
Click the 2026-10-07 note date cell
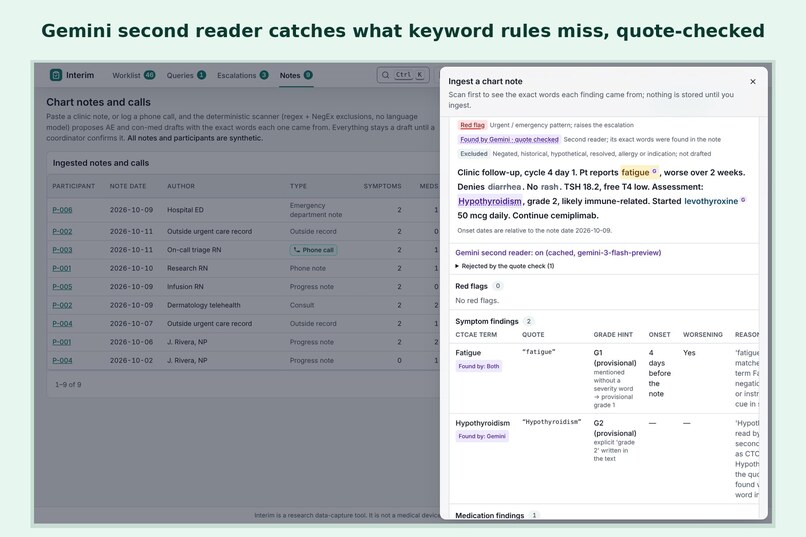click(131, 324)
